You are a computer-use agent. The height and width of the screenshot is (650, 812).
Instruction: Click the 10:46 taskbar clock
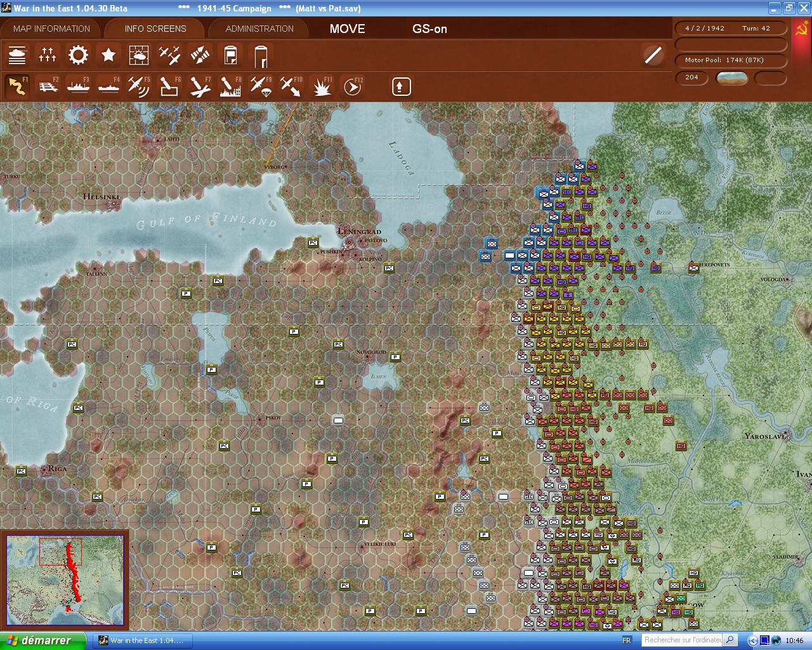click(794, 640)
